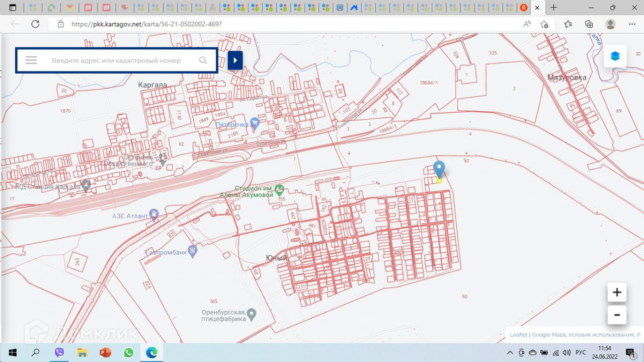
Task: Show hidden system tray icons
Action: (510, 352)
